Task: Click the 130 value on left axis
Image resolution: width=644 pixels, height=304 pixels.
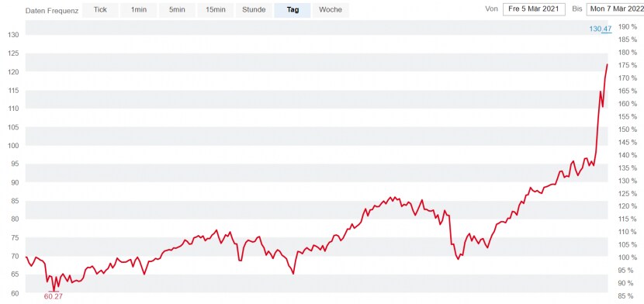Action: [13, 35]
